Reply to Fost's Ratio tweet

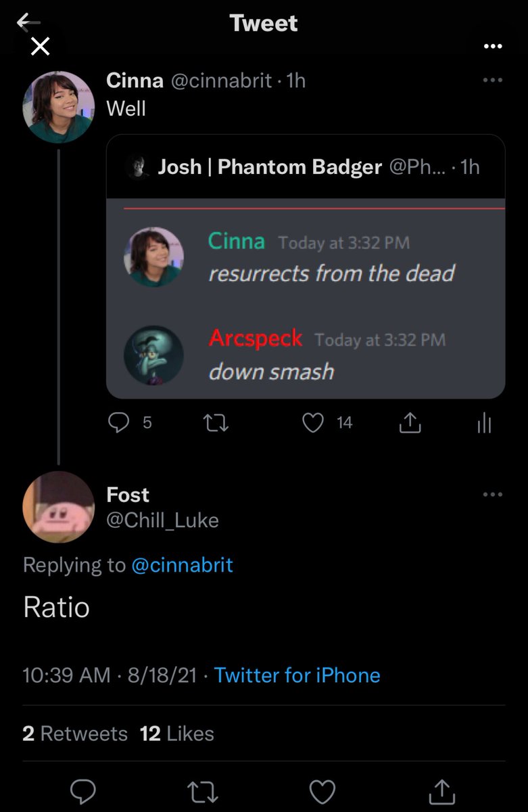click(x=83, y=790)
